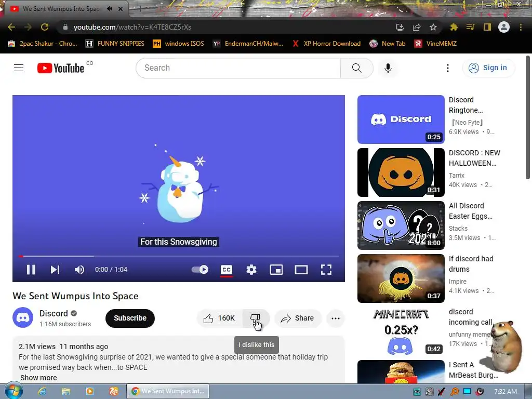Expand description with Show more

(x=38, y=378)
